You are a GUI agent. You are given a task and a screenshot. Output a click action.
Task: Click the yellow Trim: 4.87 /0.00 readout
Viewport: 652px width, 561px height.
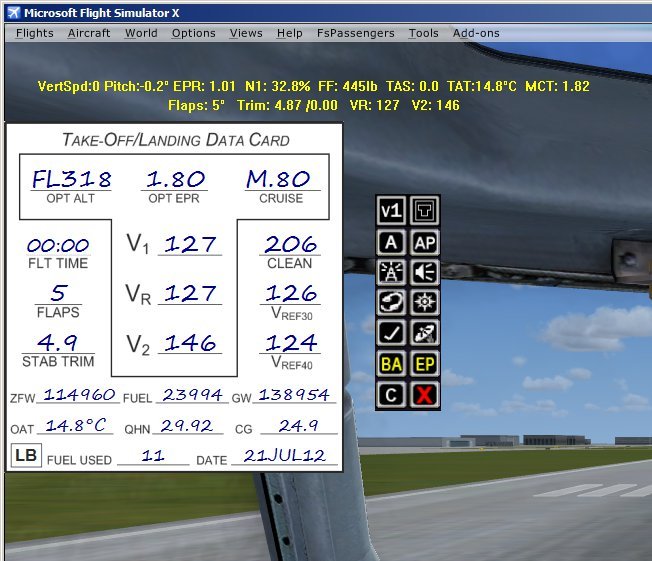[x=287, y=105]
